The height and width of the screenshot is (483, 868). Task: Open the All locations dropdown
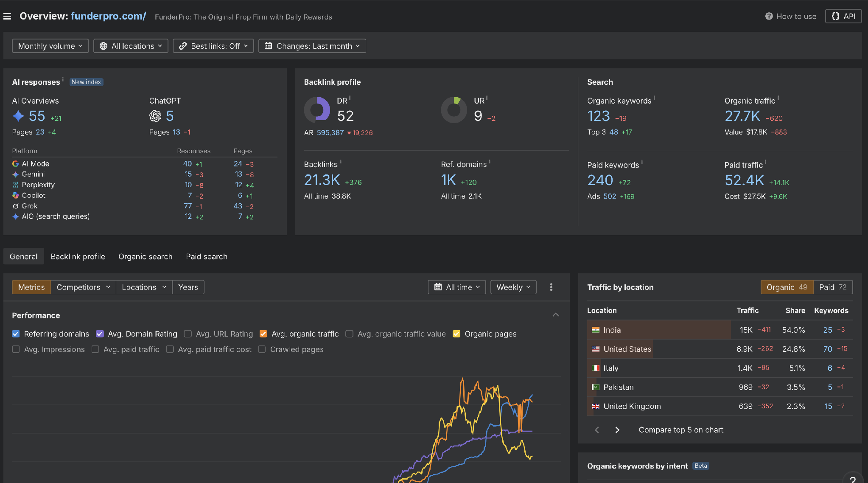coord(131,46)
